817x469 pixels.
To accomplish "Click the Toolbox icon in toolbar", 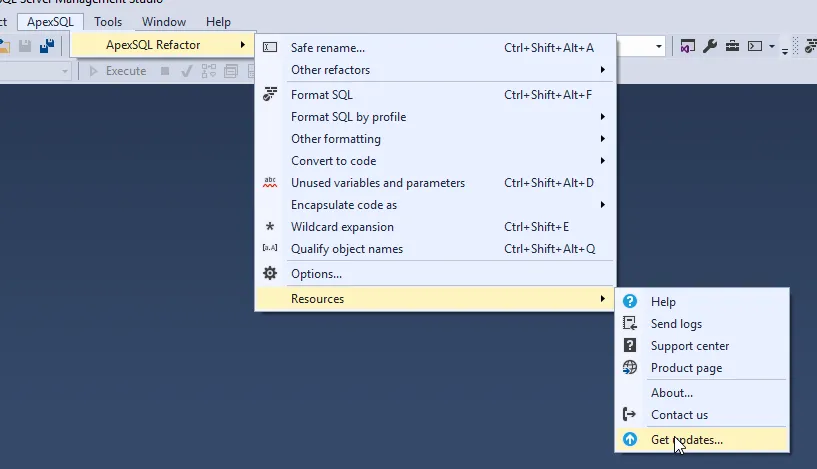I will pos(732,46).
